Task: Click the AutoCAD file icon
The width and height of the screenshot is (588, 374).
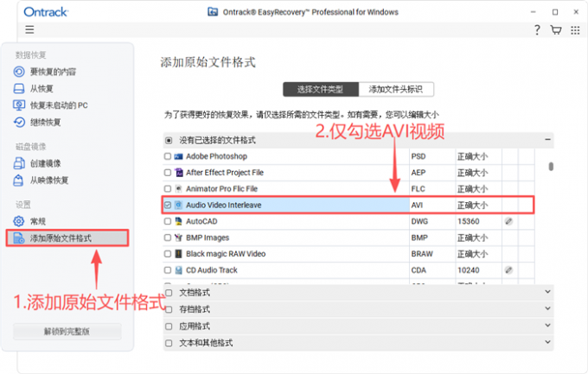Action: click(178, 221)
